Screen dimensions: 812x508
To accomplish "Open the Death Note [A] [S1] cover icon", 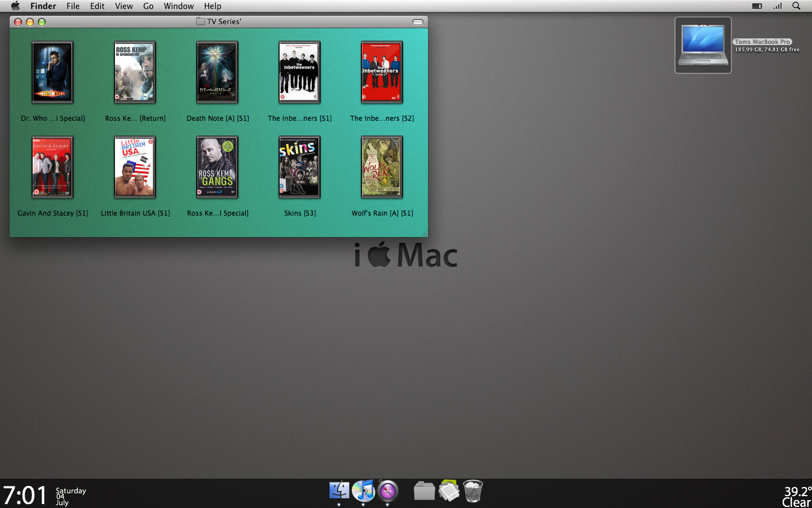I will (217, 72).
